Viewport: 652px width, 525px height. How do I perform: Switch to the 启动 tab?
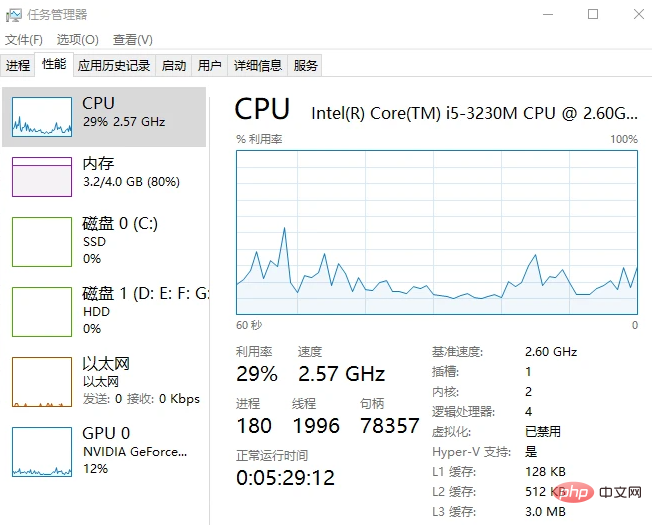[x=174, y=66]
